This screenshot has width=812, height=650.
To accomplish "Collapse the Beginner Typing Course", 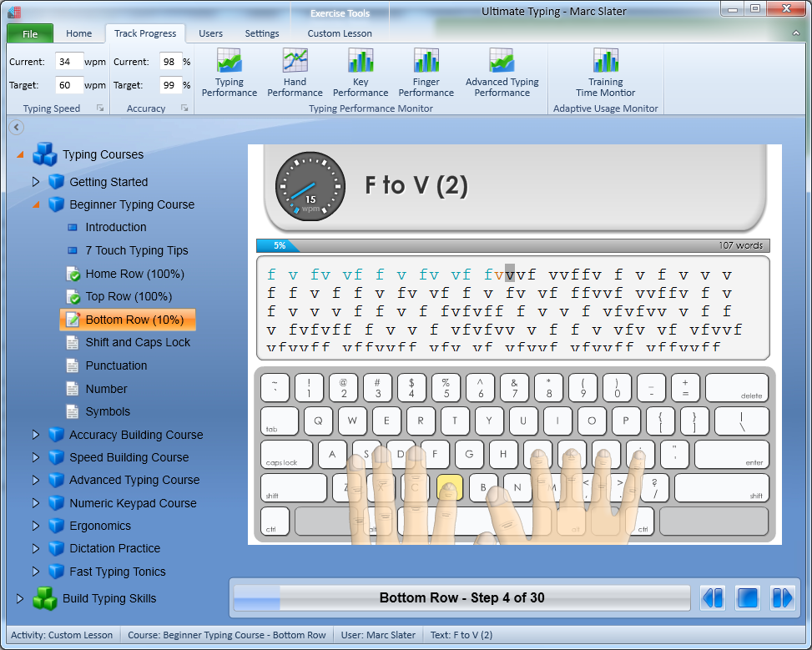I will (x=37, y=204).
